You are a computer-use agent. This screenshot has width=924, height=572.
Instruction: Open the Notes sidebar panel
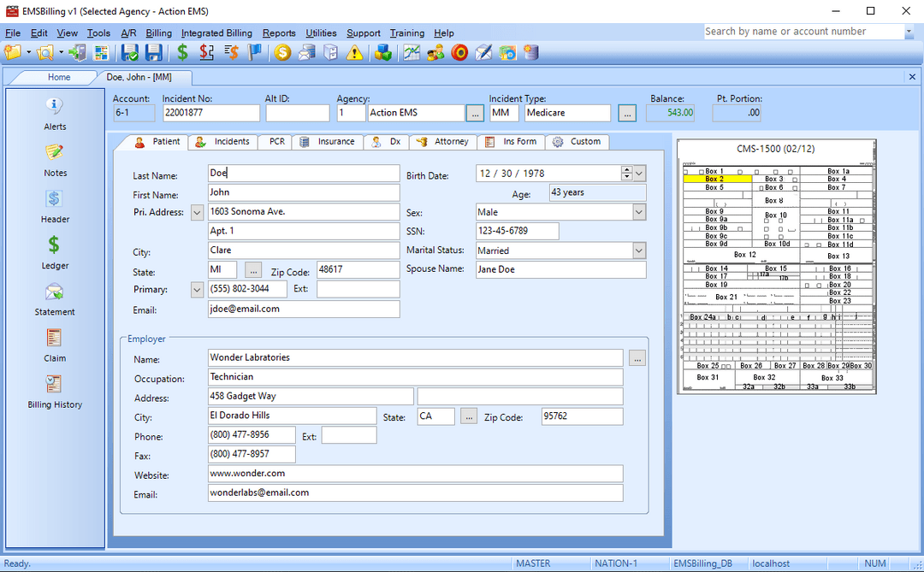(54, 158)
